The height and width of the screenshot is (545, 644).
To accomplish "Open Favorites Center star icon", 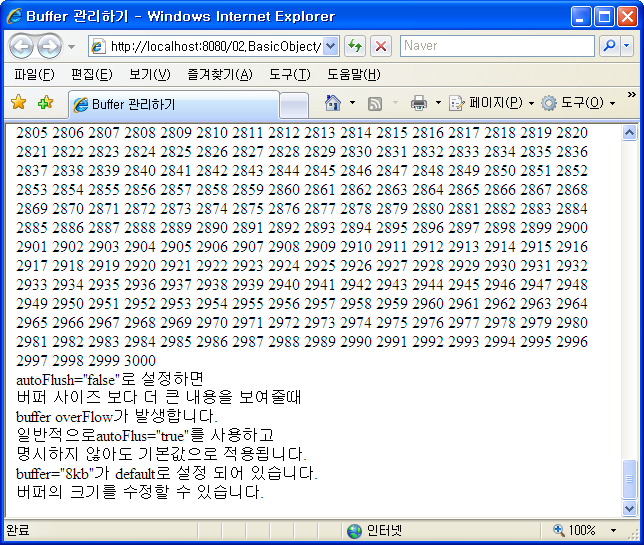I will click(19, 102).
